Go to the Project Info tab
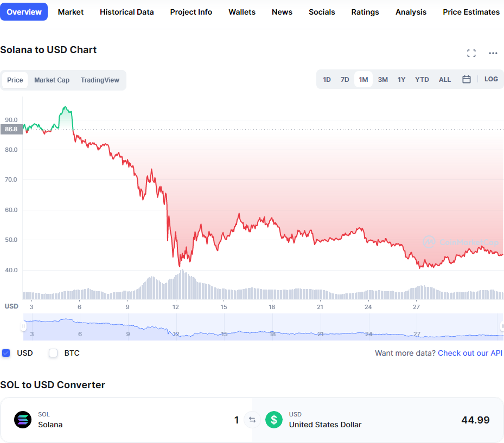The height and width of the screenshot is (443, 504). (191, 12)
